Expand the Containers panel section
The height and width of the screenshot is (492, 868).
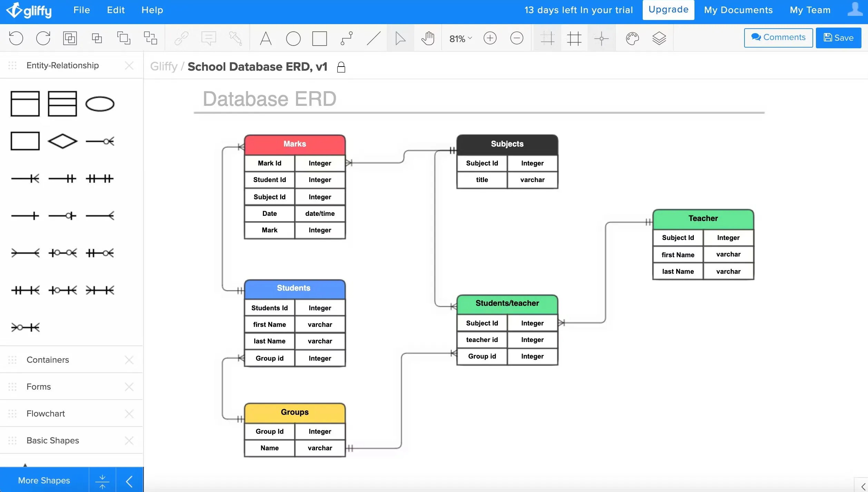pos(48,360)
